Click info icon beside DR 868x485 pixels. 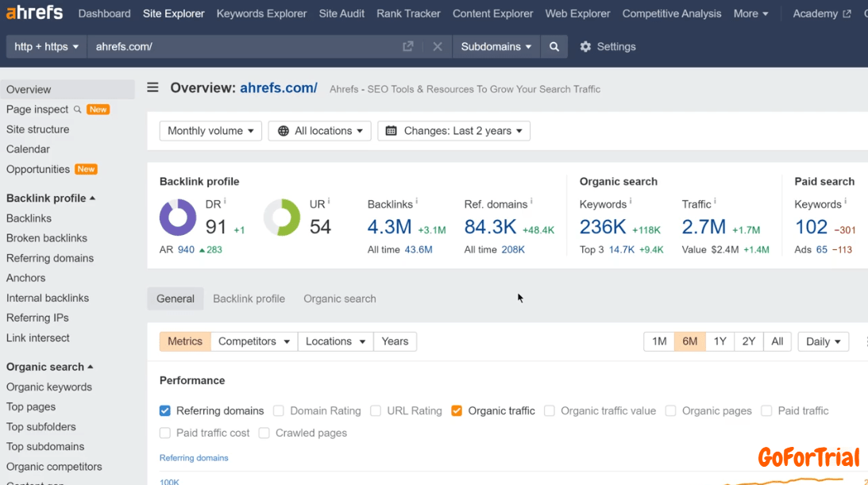pyautogui.click(x=225, y=202)
